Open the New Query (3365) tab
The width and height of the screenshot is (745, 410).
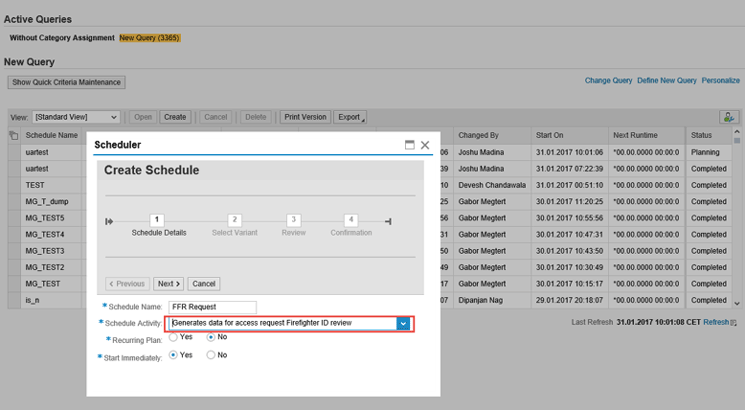[149, 38]
